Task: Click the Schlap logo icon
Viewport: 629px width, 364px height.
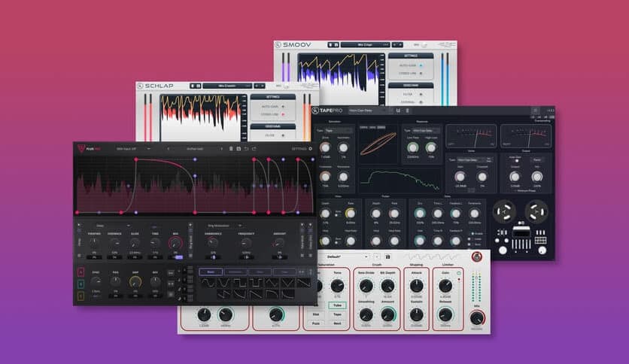Action: tap(140, 86)
